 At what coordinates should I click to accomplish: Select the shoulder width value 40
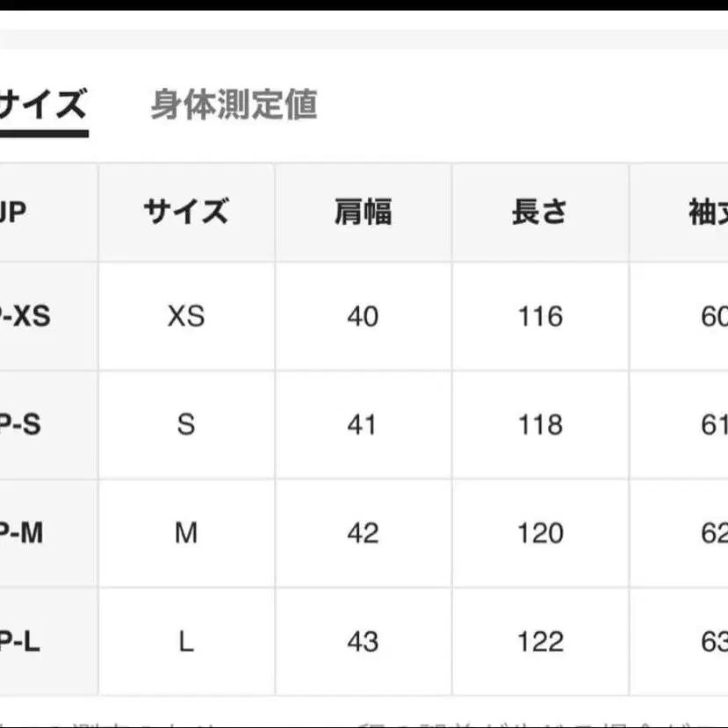click(363, 315)
